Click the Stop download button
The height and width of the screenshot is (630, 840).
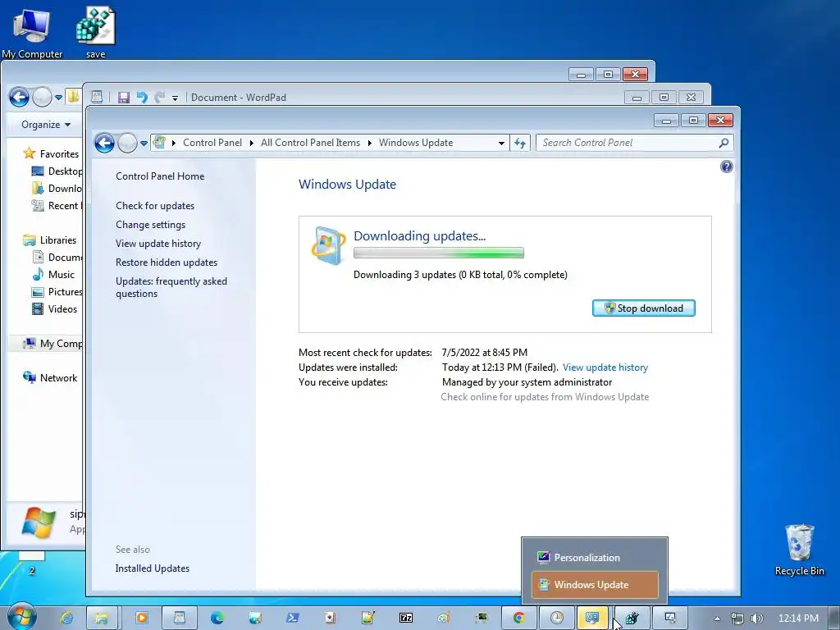click(x=644, y=308)
